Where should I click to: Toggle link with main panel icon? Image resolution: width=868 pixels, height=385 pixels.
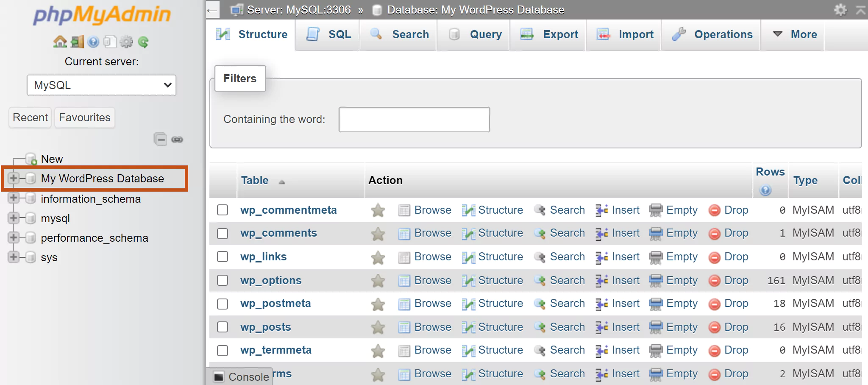click(177, 139)
